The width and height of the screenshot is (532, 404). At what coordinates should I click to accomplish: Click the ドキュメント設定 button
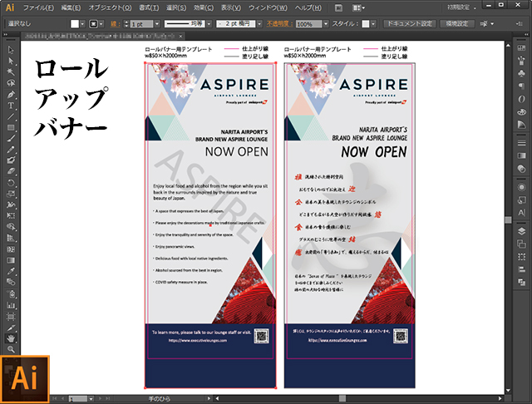pyautogui.click(x=410, y=23)
